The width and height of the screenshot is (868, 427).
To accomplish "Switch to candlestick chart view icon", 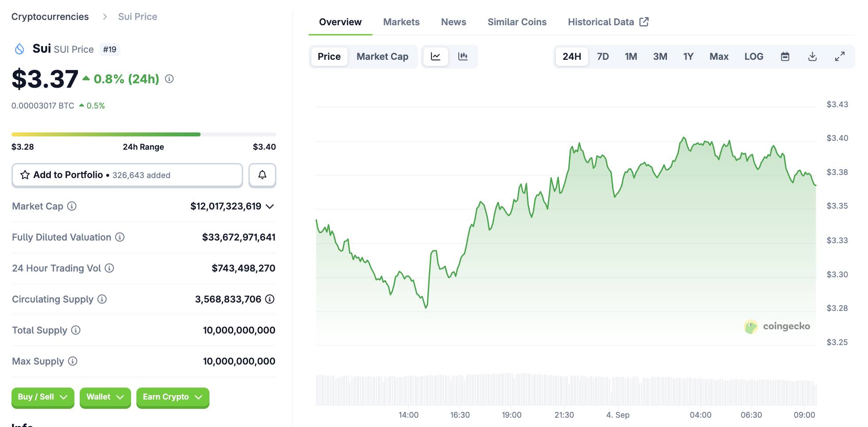I will click(463, 56).
